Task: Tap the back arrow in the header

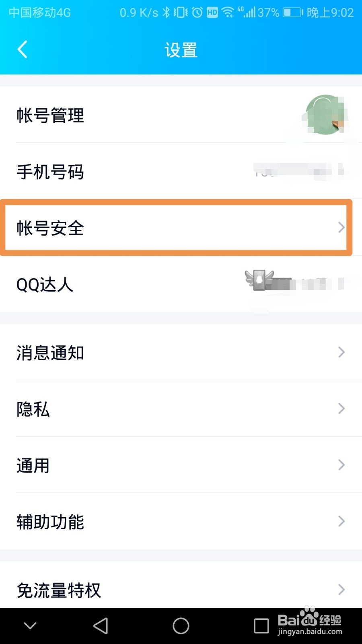Action: click(x=23, y=50)
